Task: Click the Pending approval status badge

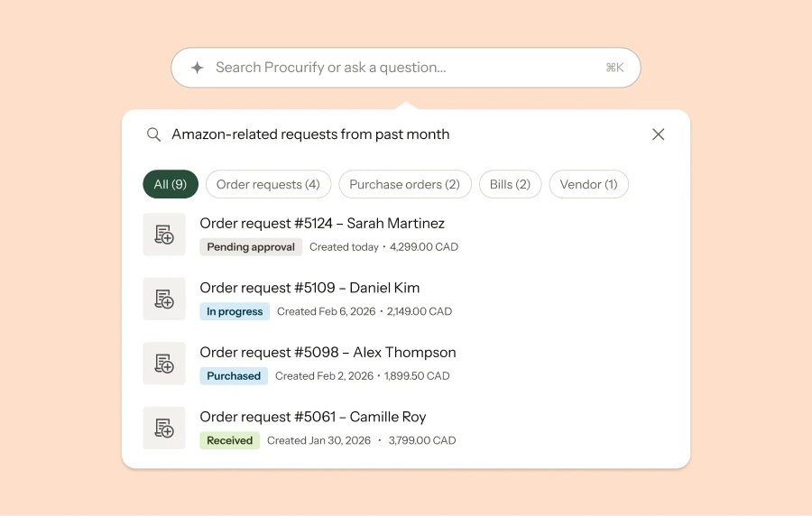Action: coord(251,247)
